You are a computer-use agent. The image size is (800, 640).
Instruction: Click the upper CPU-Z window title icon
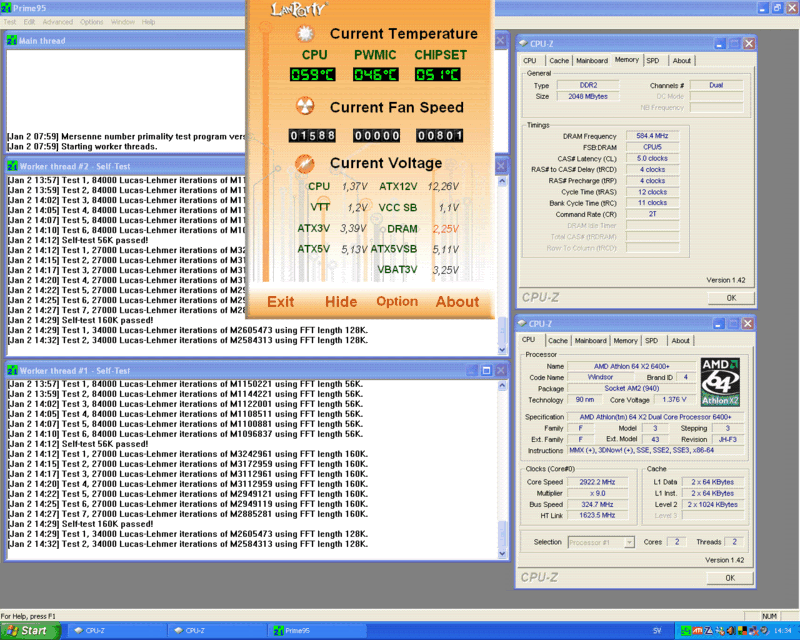(523, 44)
